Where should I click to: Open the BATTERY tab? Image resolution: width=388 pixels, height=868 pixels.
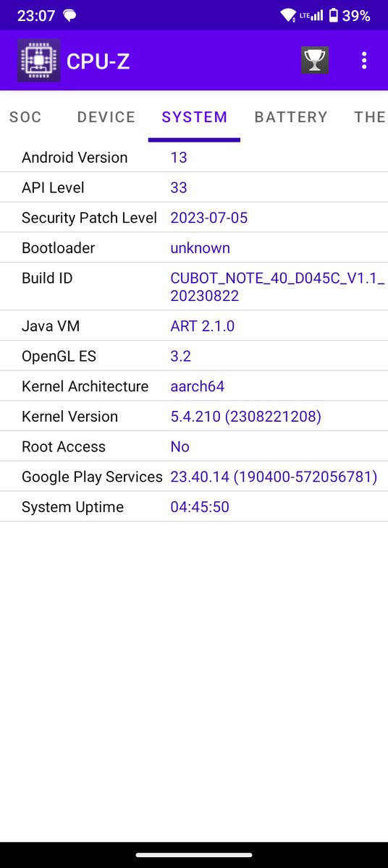pyautogui.click(x=291, y=117)
